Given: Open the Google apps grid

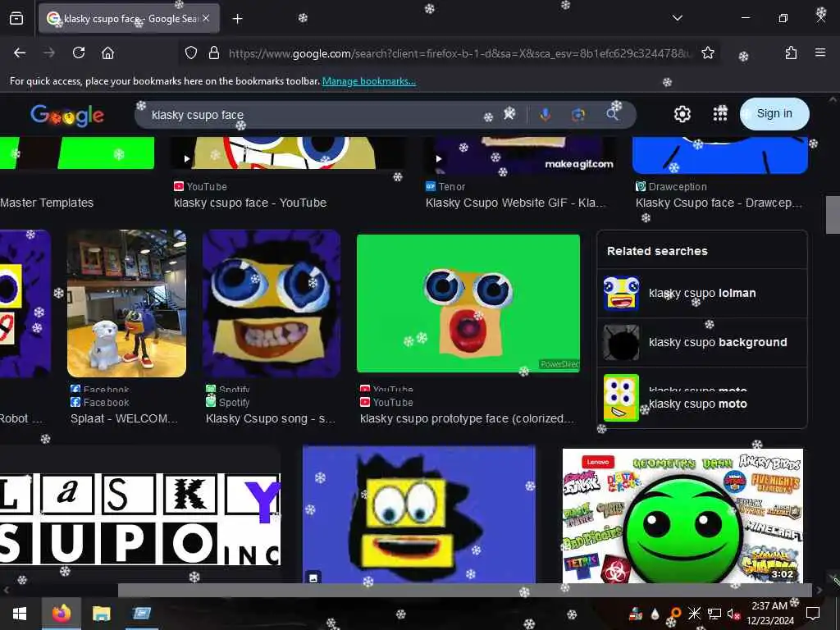Looking at the screenshot, I should point(720,113).
